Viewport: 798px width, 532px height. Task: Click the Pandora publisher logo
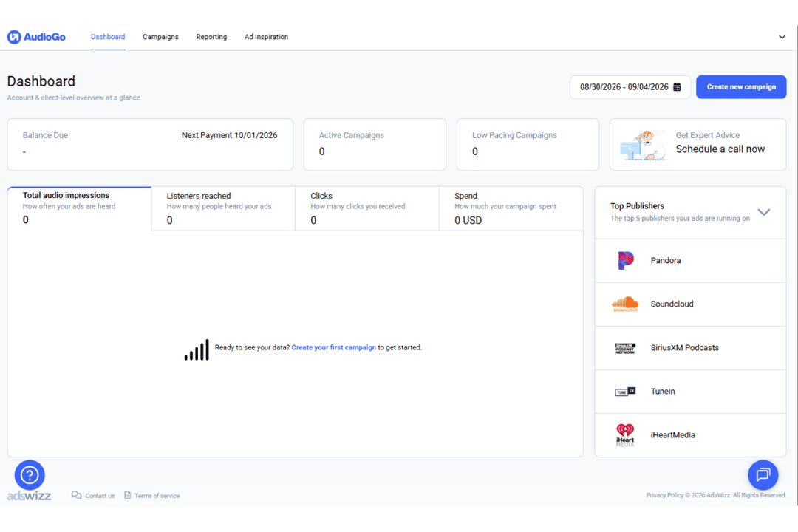[x=626, y=261]
